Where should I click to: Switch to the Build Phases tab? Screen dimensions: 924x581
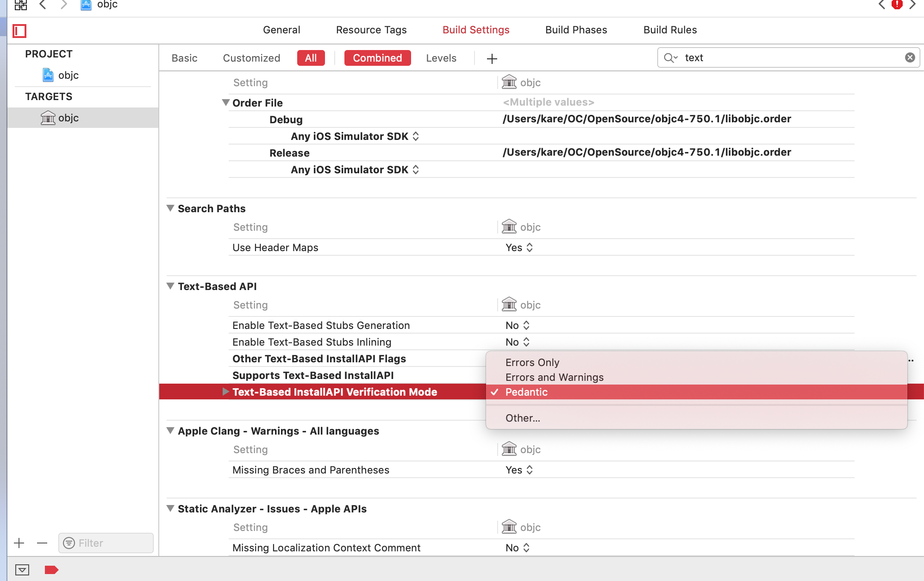click(576, 30)
